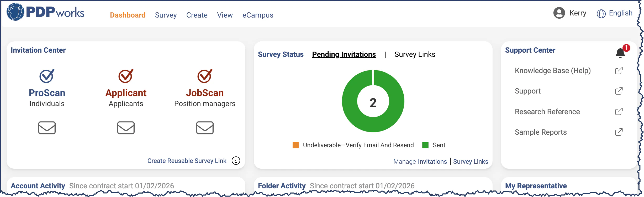Open the JobScan checkmark icon
The height and width of the screenshot is (197, 644).
click(205, 76)
